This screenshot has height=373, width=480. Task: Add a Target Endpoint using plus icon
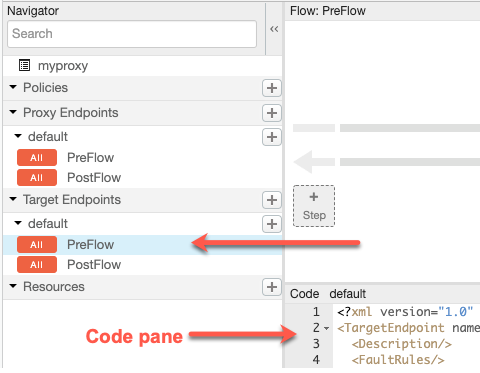[x=272, y=200]
